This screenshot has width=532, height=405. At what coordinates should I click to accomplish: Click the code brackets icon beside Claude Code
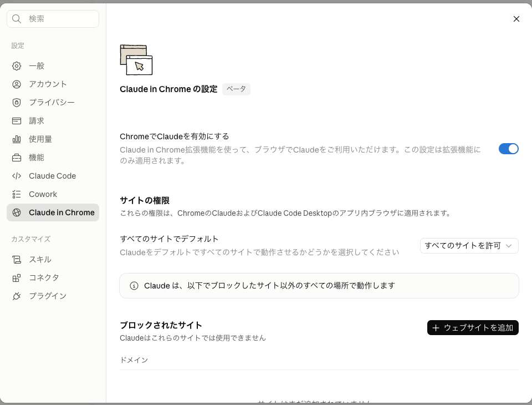[x=16, y=176]
